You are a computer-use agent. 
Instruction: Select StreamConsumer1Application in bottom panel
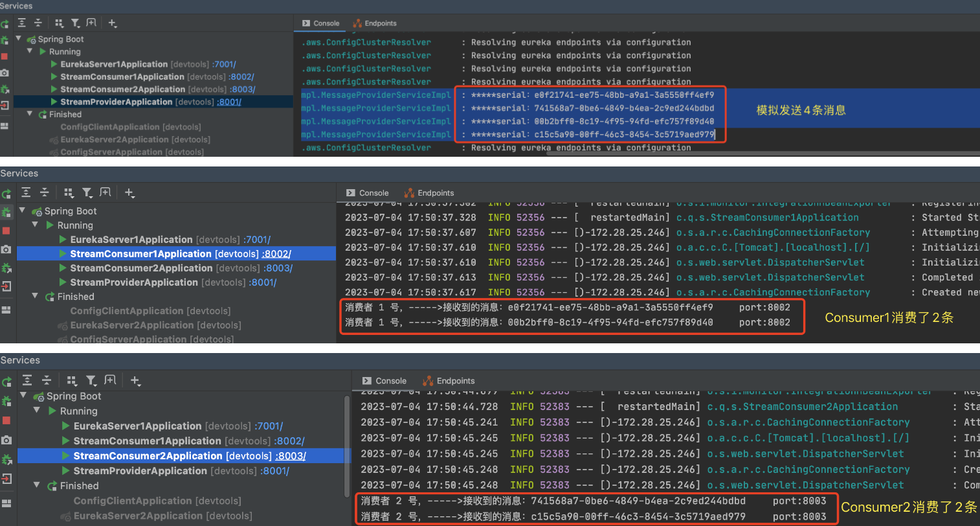148,441
